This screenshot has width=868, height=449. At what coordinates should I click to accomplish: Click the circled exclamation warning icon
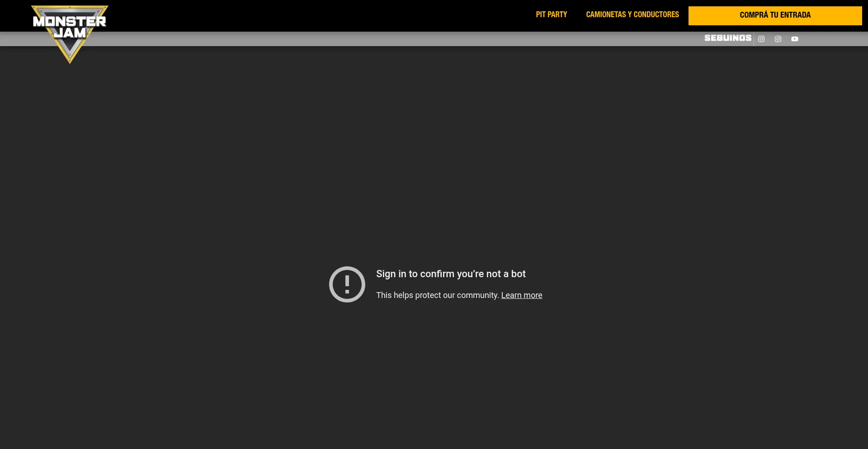(347, 284)
